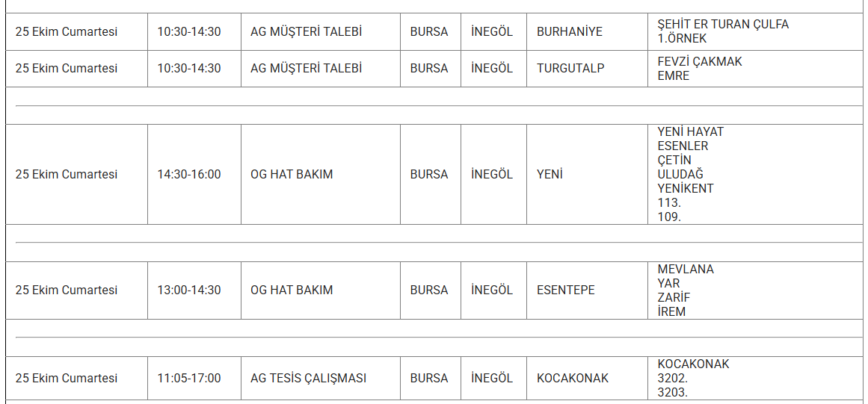This screenshot has height=404, width=868.
Task: Select the FEVZİ ÇAKMAK street entry
Action: (700, 61)
